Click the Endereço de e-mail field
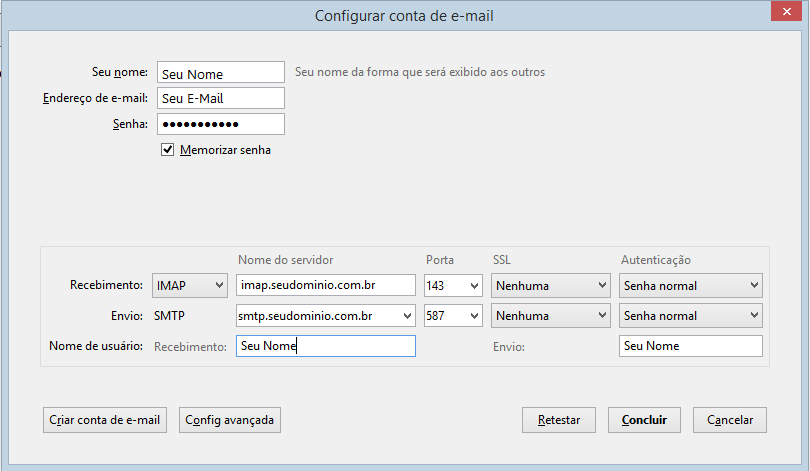Viewport: 810px width, 471px height. coord(221,98)
